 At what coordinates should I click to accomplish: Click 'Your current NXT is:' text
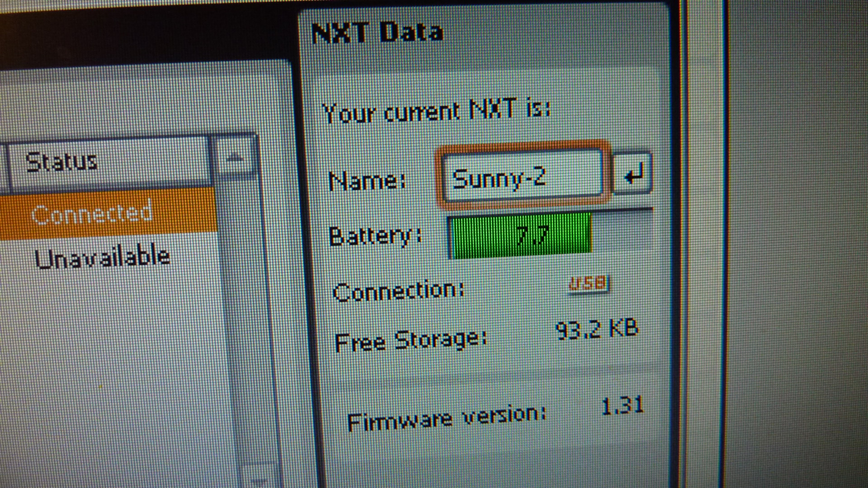(x=436, y=111)
